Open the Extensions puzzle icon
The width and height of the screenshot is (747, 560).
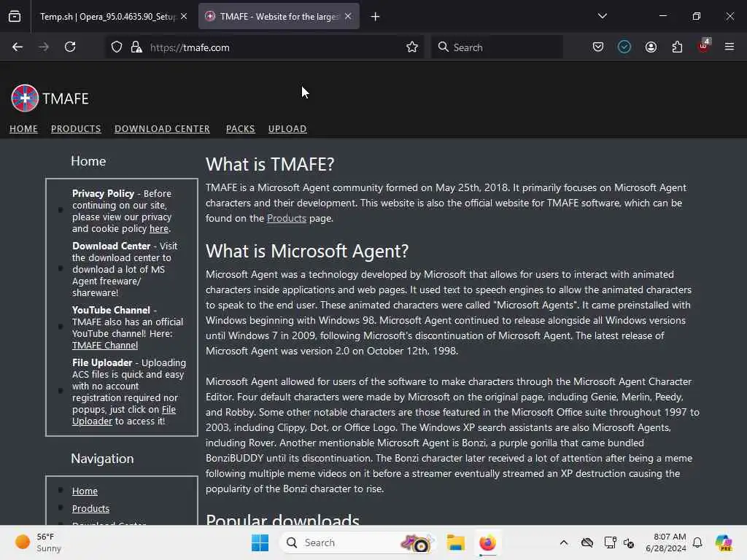tap(677, 47)
